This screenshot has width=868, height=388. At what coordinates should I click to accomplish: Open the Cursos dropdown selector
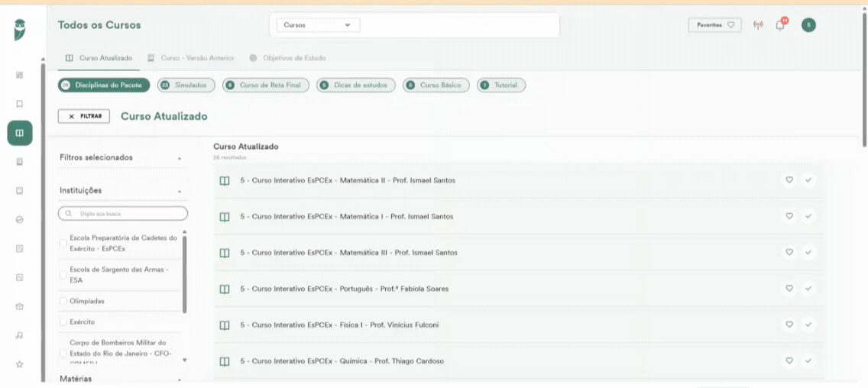coord(318,25)
